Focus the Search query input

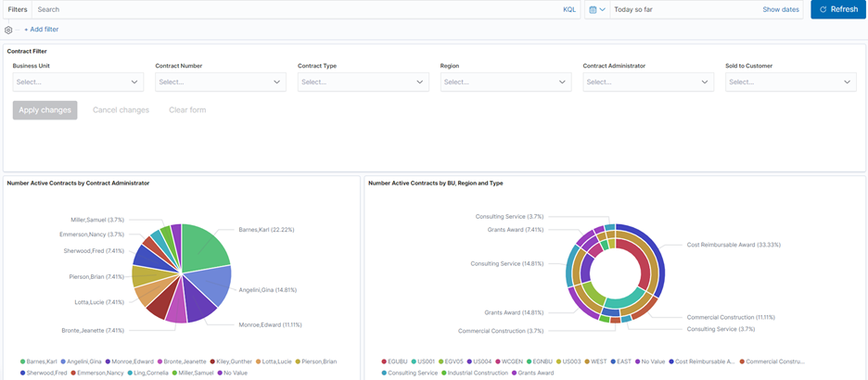click(x=296, y=9)
